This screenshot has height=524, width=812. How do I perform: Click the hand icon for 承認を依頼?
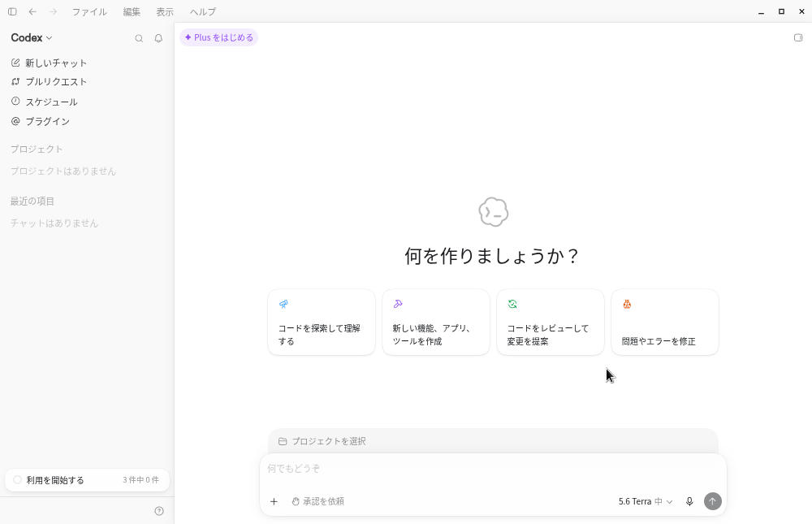[x=296, y=501]
